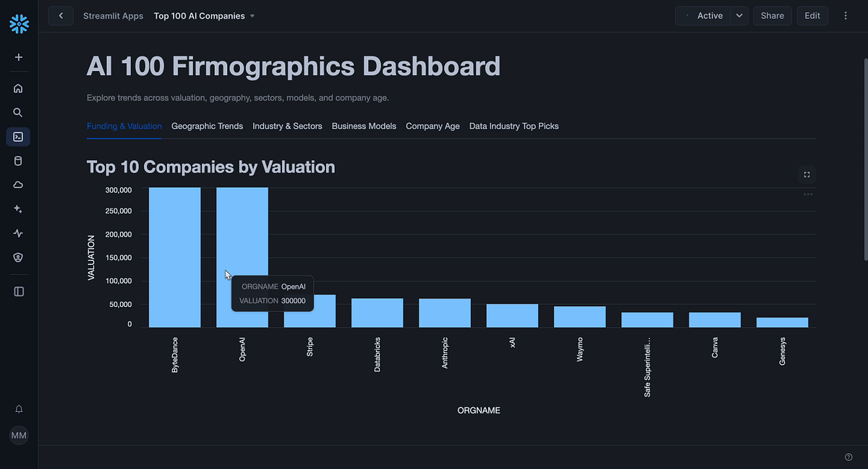Click the ByteDance bar in chart
868x469 pixels.
(174, 257)
